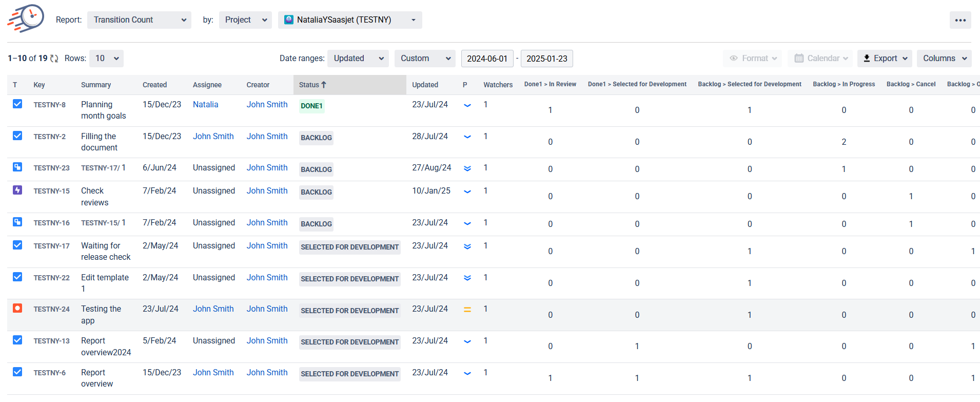
Task: Open the Transition Count report dropdown
Action: click(139, 20)
